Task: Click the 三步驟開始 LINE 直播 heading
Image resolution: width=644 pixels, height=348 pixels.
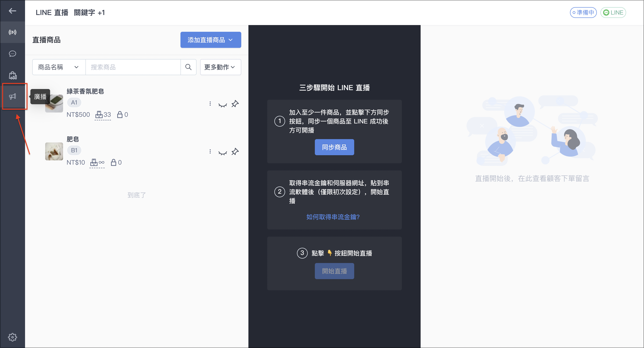Action: coord(334,88)
